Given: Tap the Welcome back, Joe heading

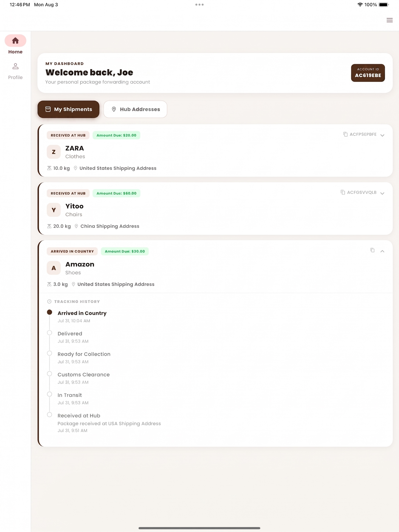Looking at the screenshot, I should (89, 72).
